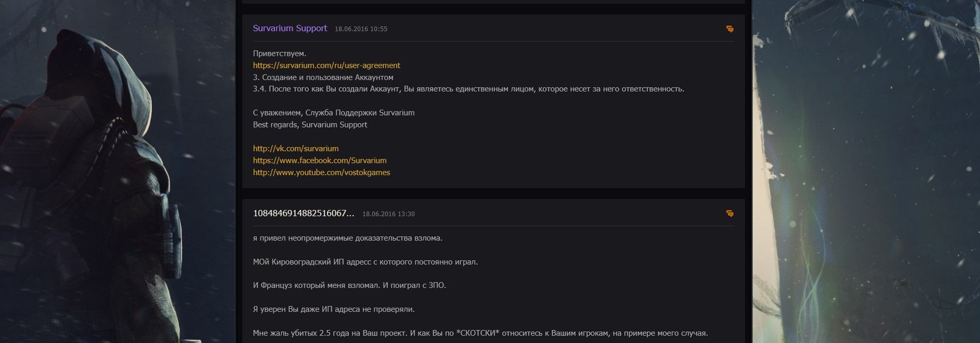
Task: Click the 18.06.2016 10:55 timestamp
Action: point(361,29)
